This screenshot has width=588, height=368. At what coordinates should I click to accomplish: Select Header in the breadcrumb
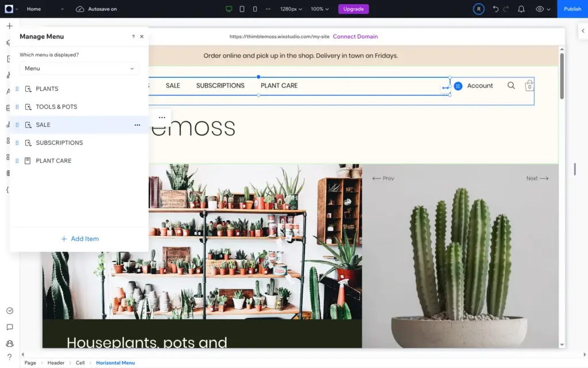pyautogui.click(x=56, y=363)
